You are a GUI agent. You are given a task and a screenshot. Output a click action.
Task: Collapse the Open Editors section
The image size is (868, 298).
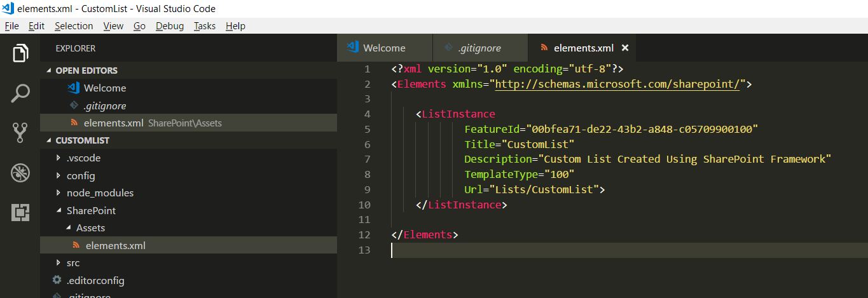tap(48, 71)
